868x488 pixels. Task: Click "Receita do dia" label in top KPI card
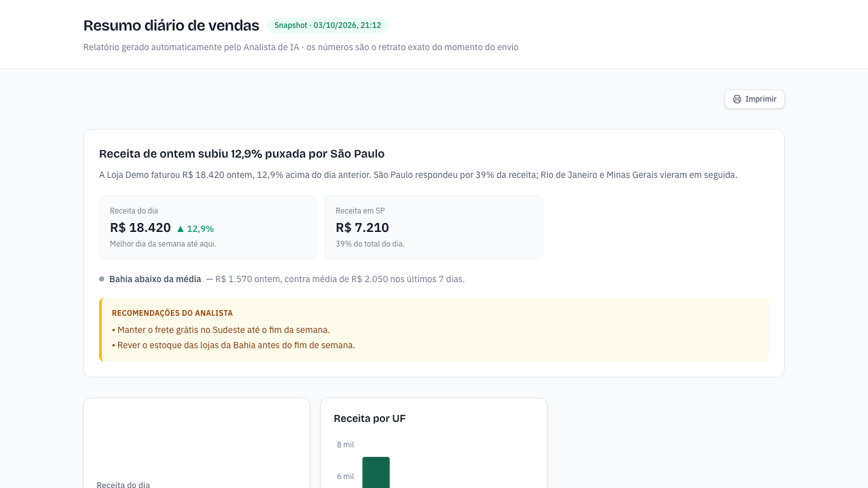click(x=134, y=211)
